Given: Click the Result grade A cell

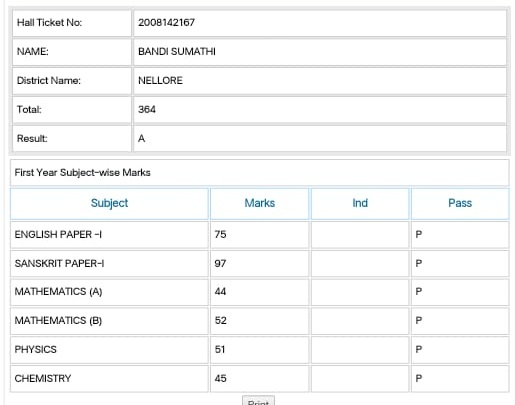Looking at the screenshot, I should 320,139.
